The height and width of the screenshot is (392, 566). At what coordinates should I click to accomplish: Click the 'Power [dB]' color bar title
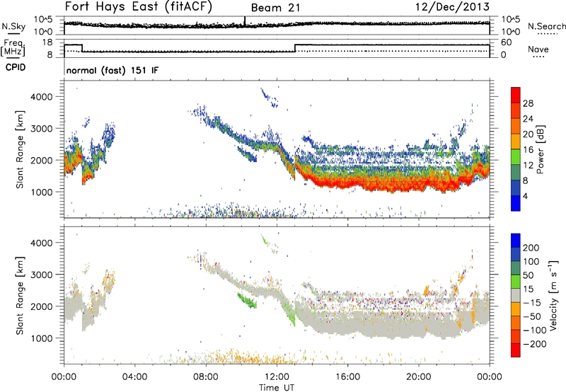(x=540, y=149)
